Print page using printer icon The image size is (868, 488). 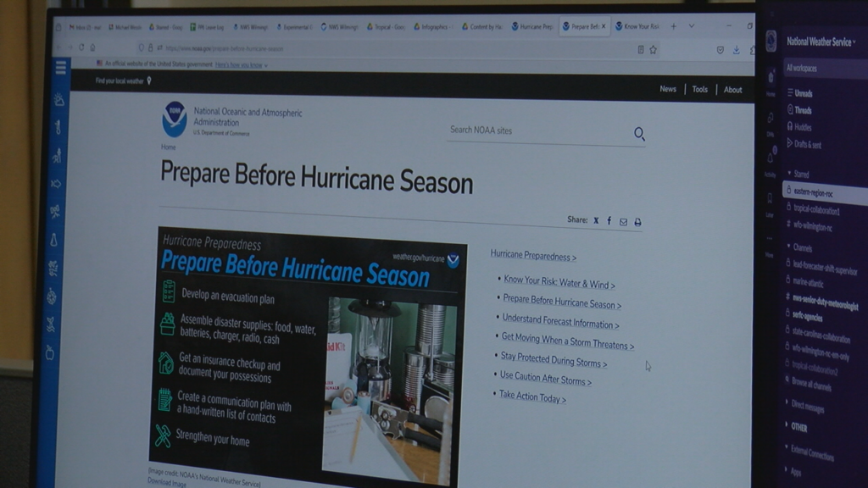tap(637, 222)
